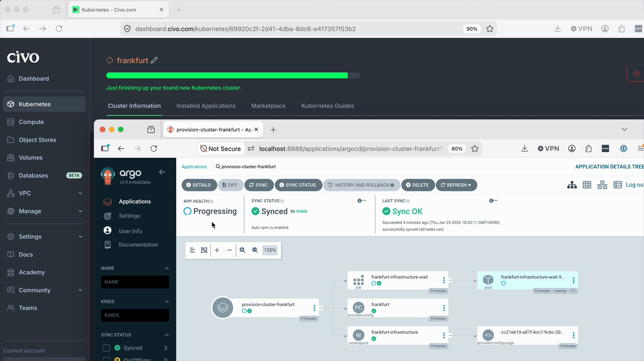This screenshot has width=644, height=361.
Task: Select the Cluster Information tab
Action: coord(134,106)
